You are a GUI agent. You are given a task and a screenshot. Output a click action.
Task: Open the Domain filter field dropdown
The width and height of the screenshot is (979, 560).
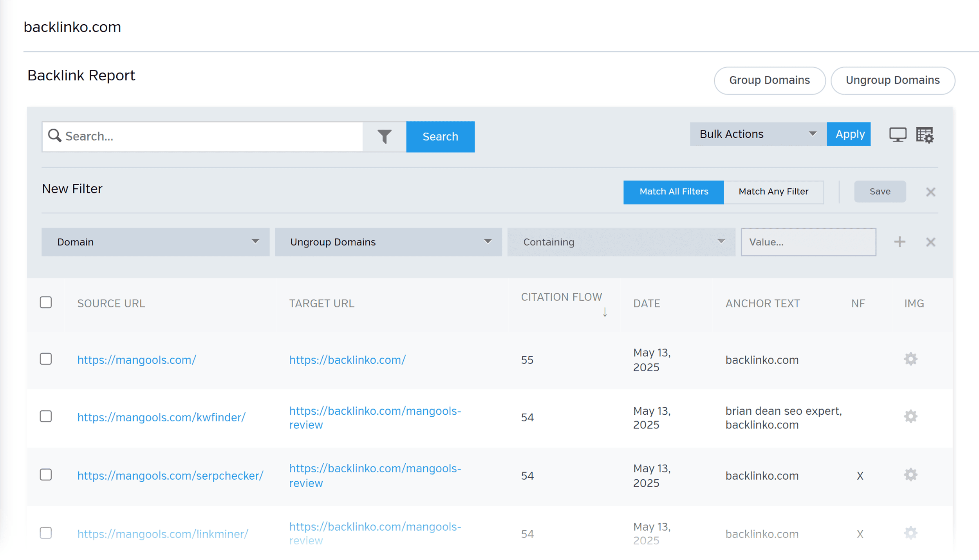tap(155, 242)
